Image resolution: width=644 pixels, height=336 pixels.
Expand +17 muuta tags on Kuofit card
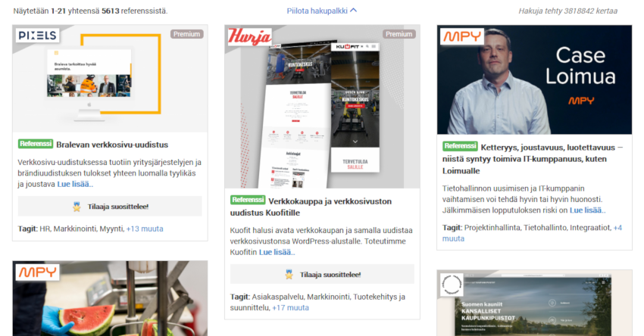pos(290,308)
